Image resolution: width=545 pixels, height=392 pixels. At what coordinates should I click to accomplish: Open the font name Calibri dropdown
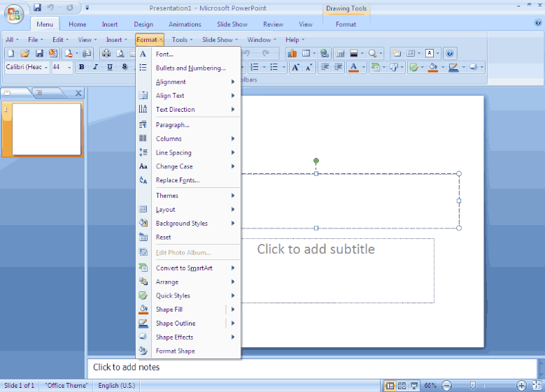point(46,67)
